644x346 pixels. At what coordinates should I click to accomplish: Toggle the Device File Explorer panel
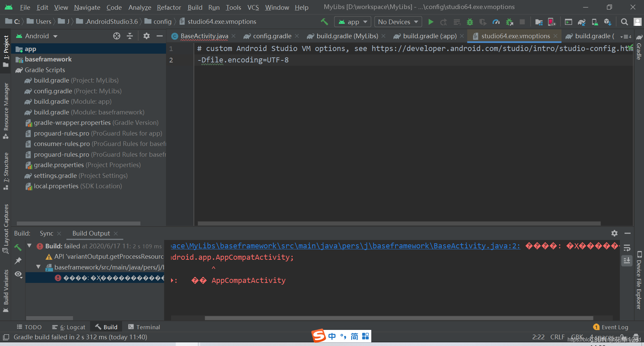pyautogui.click(x=639, y=280)
